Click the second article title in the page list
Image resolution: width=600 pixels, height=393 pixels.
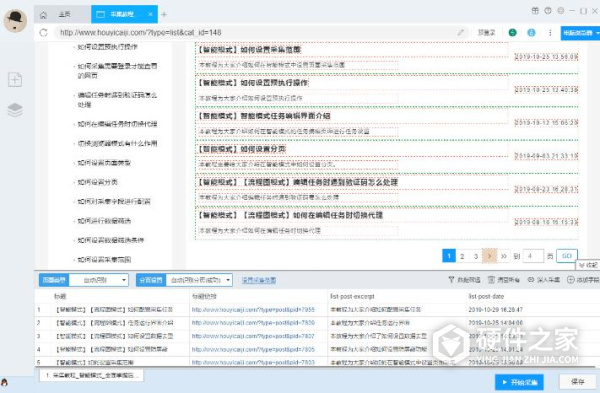[253, 83]
